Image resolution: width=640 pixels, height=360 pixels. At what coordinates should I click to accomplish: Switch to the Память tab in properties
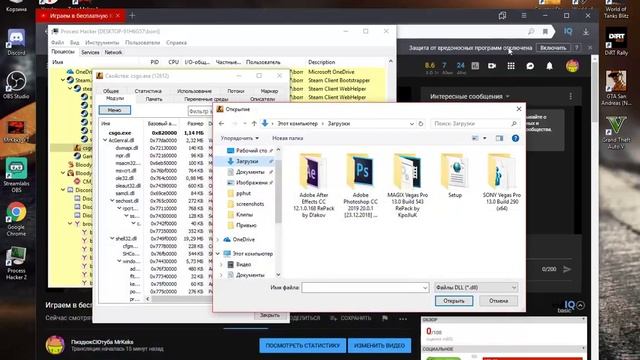pyautogui.click(x=154, y=99)
